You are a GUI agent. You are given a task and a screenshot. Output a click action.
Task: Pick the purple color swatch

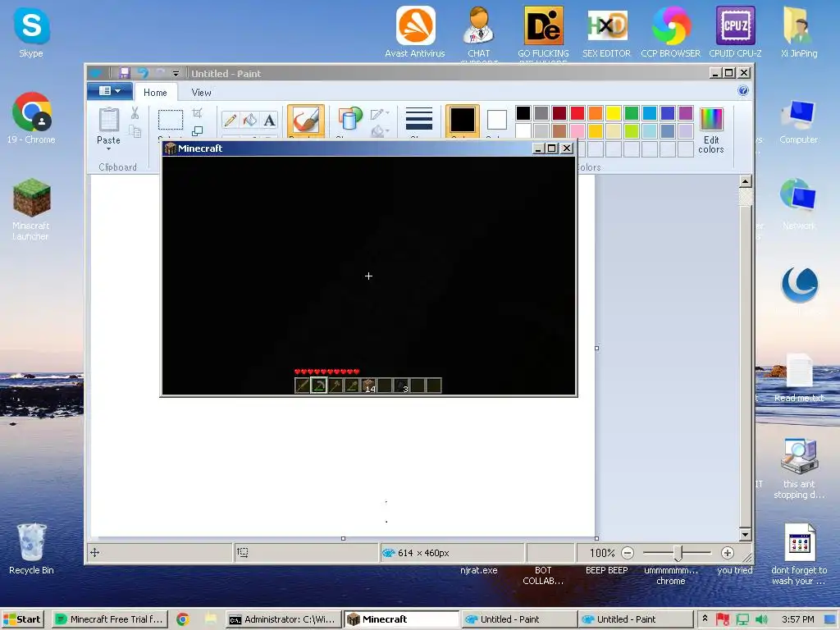[x=686, y=113]
